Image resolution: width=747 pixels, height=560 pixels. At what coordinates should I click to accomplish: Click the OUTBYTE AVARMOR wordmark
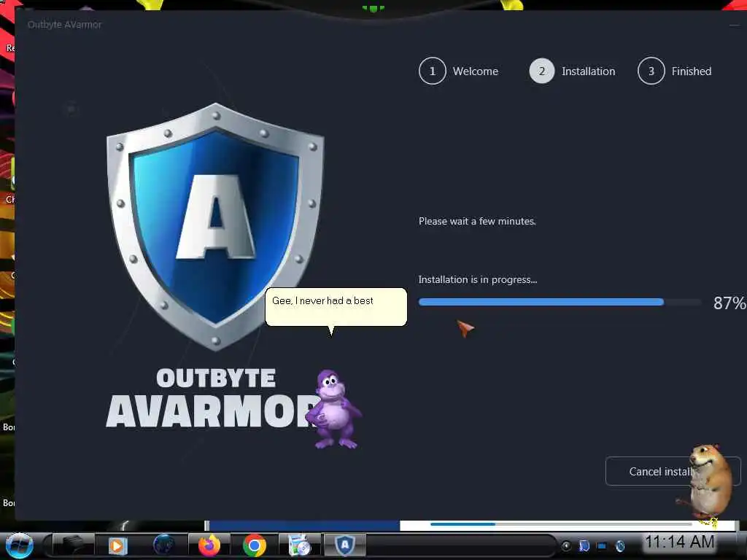[214, 397]
